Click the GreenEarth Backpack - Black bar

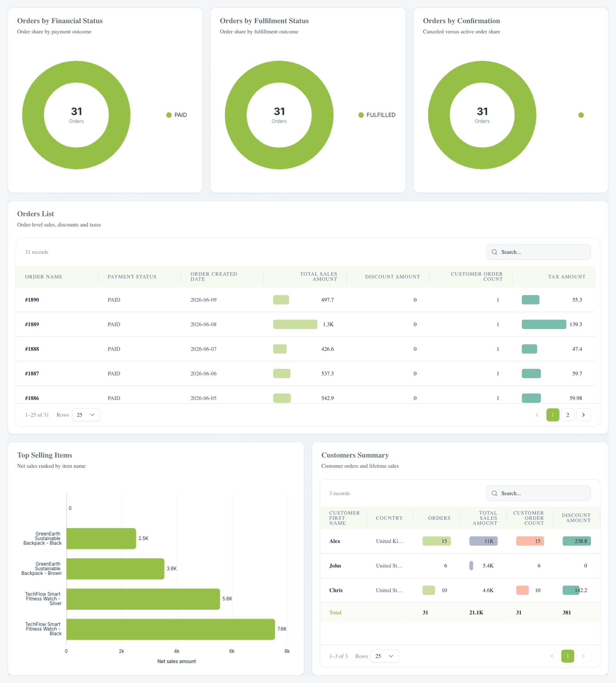[x=101, y=539]
